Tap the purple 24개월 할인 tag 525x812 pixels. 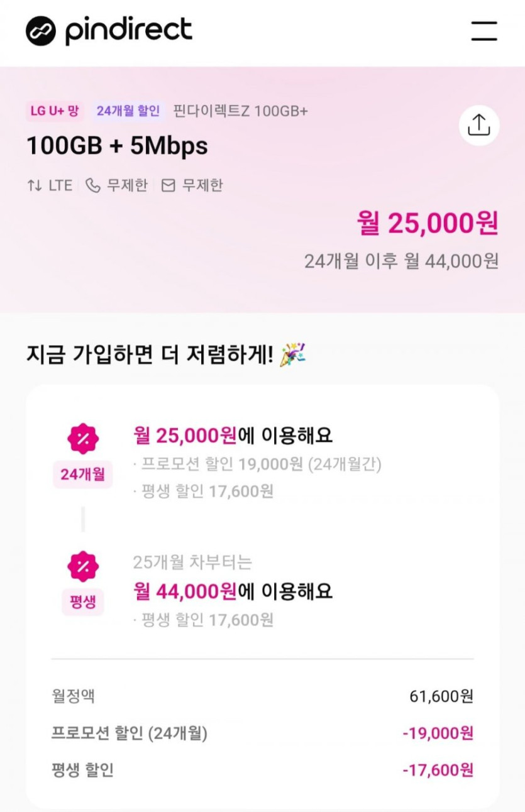(128, 112)
